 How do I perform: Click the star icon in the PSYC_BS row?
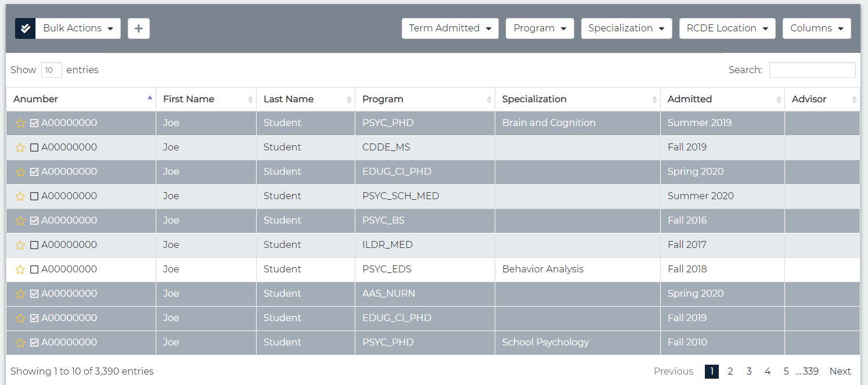tap(20, 221)
